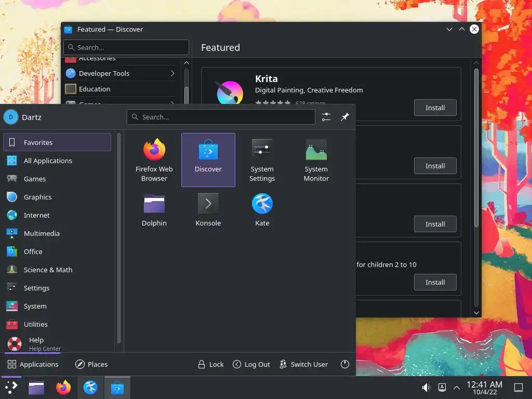532x399 pixels.
Task: Select Education category in Discover
Action: click(121, 89)
